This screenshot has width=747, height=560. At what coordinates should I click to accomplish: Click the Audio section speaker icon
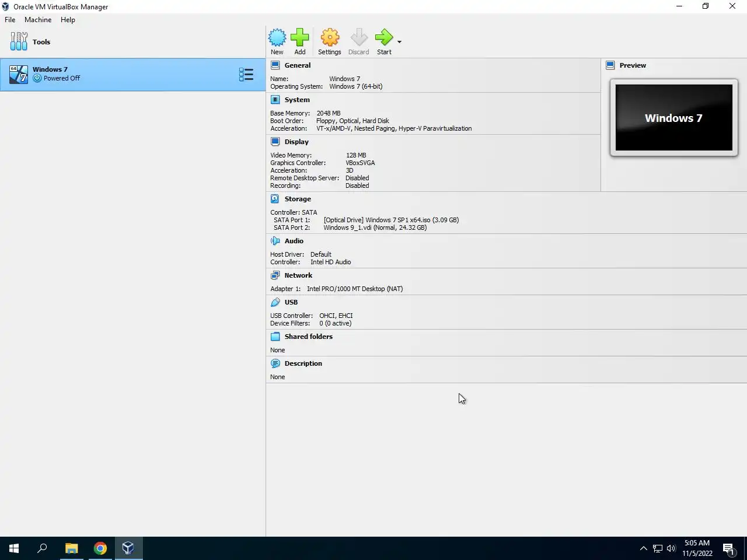point(275,241)
